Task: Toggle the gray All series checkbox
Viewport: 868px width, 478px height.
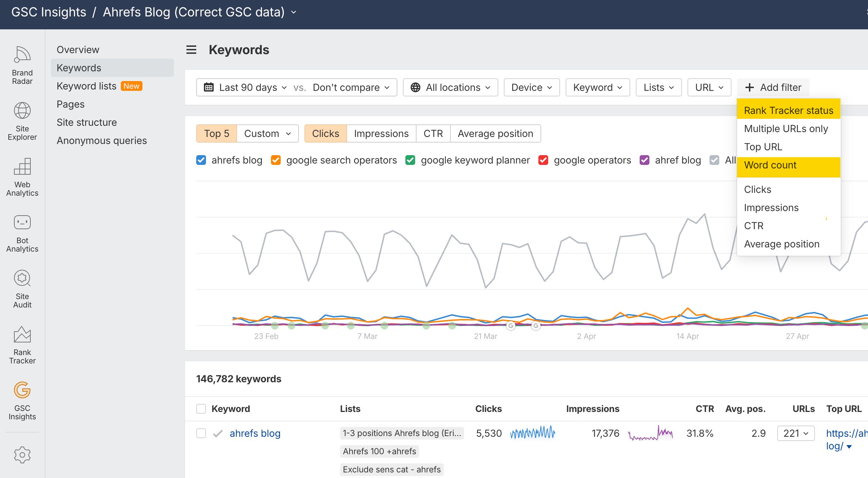Action: click(x=714, y=160)
